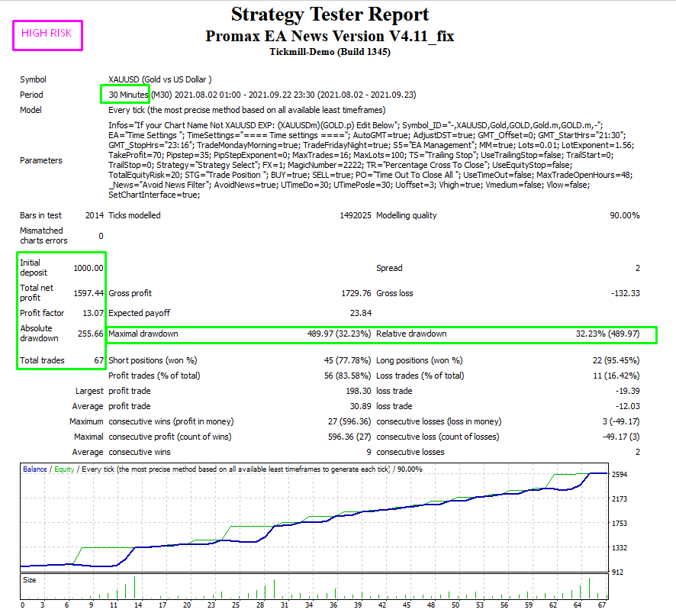Image resolution: width=676 pixels, height=616 pixels.
Task: Select the XAUUSD (Gold vs US Dollar) symbol value
Action: pos(160,79)
